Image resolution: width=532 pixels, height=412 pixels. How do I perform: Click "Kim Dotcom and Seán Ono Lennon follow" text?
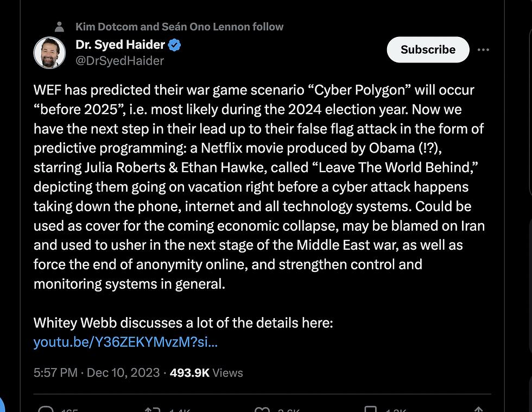[179, 27]
